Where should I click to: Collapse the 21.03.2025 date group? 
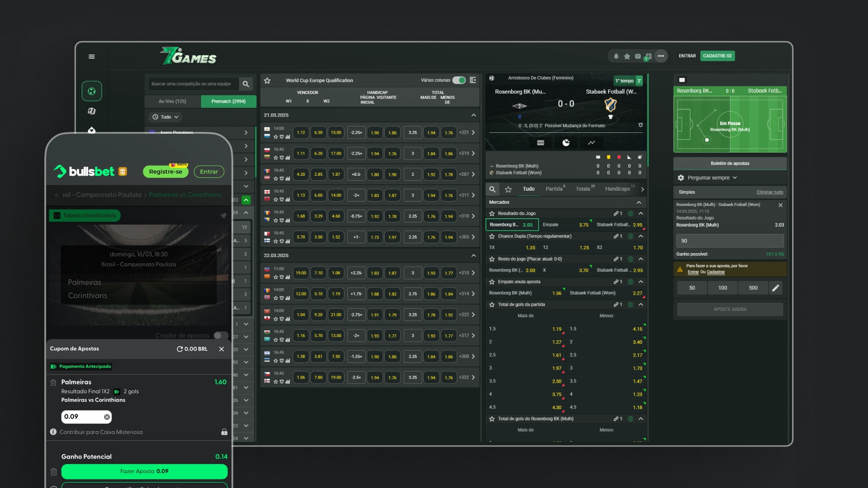point(473,115)
